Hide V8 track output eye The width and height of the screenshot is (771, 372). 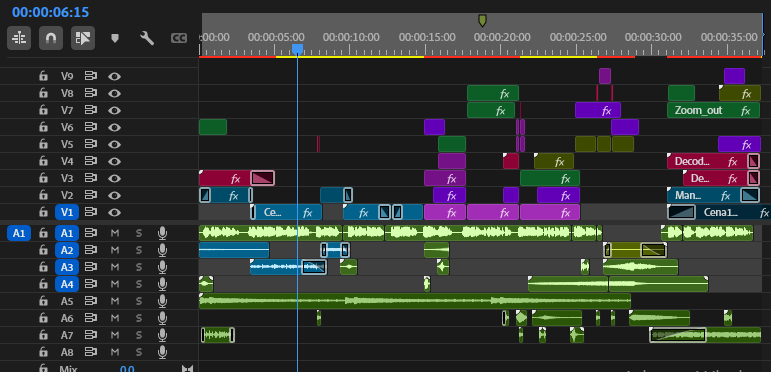pos(115,93)
